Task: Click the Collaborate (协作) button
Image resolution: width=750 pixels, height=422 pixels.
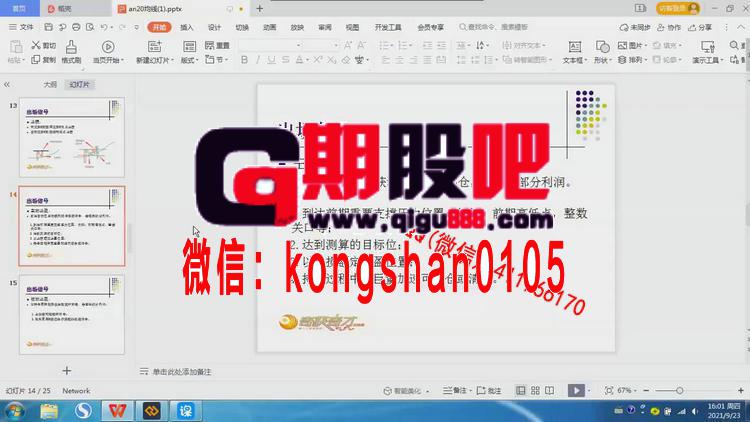Action: pyautogui.click(x=669, y=28)
